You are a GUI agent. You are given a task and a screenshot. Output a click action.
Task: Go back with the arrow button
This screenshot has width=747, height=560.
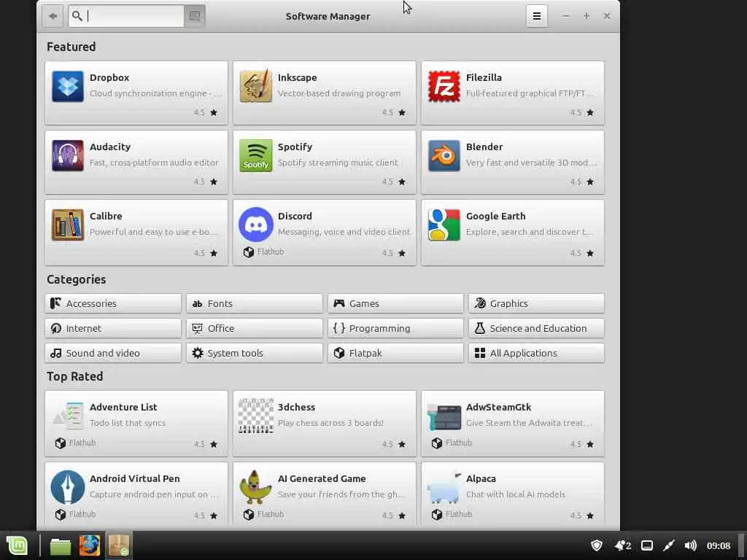coord(53,16)
